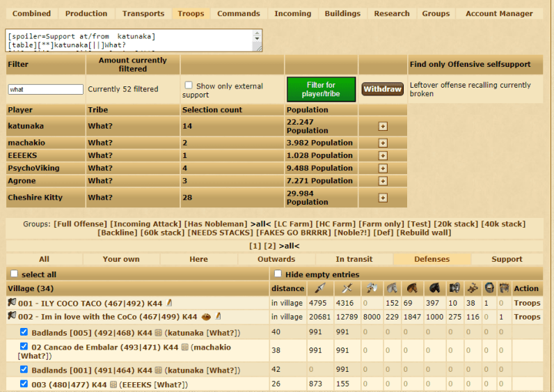
Task: Click the spear fighter unit icon
Action: click(x=319, y=288)
